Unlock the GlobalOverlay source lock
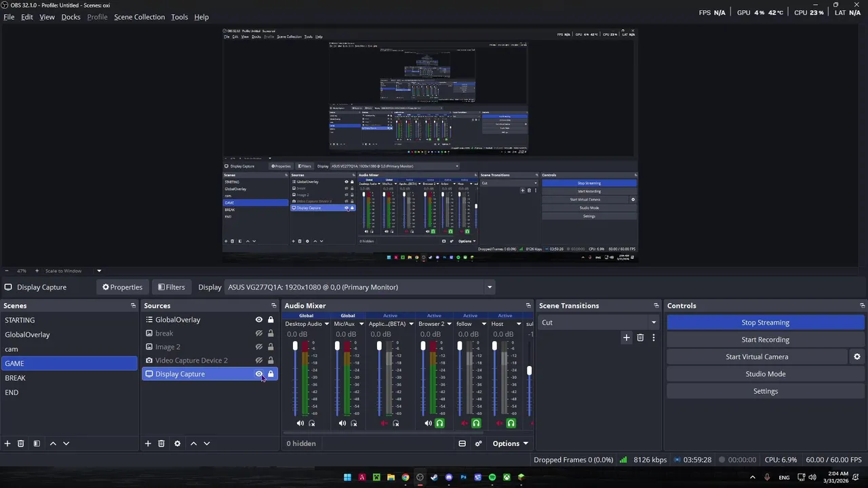The height and width of the screenshot is (488, 868). [271, 320]
